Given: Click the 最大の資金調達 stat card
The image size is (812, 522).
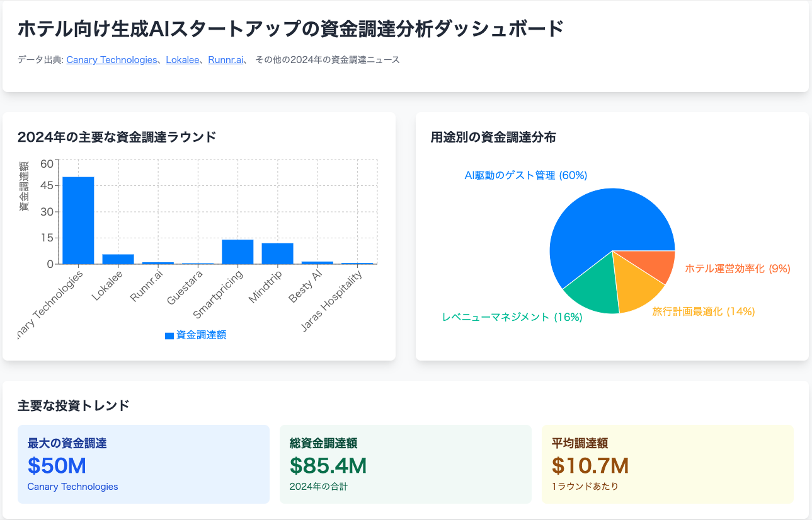Looking at the screenshot, I should tap(144, 463).
